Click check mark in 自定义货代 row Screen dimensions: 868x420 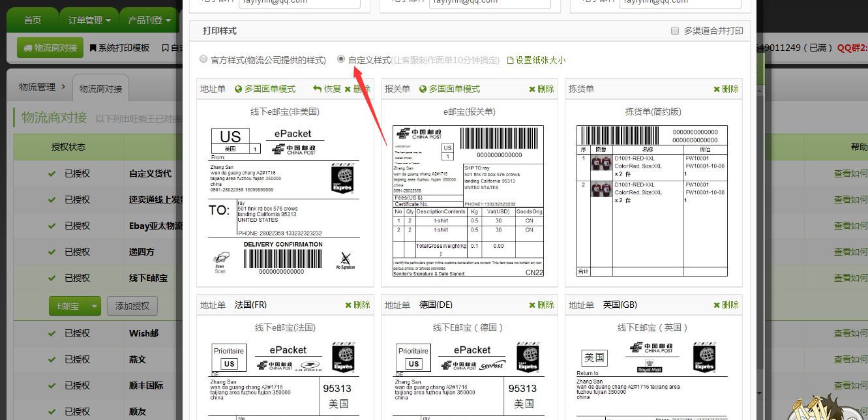coord(52,173)
